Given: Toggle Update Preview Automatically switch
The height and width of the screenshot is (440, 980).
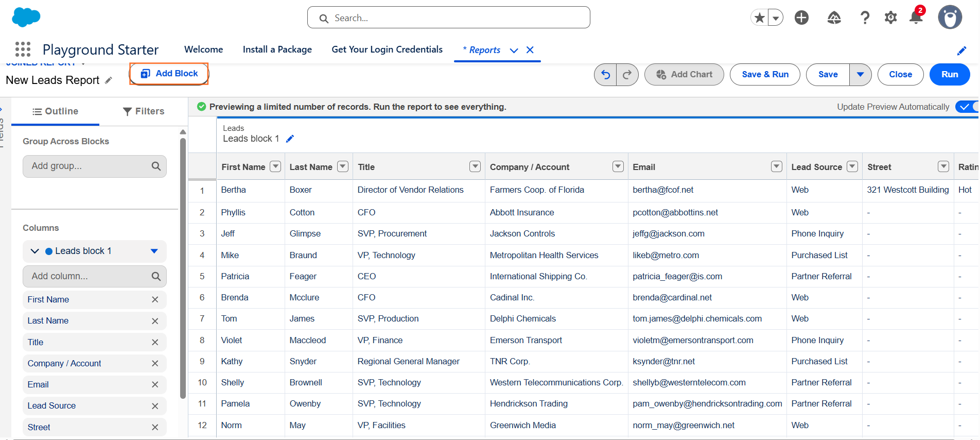Looking at the screenshot, I should 967,107.
